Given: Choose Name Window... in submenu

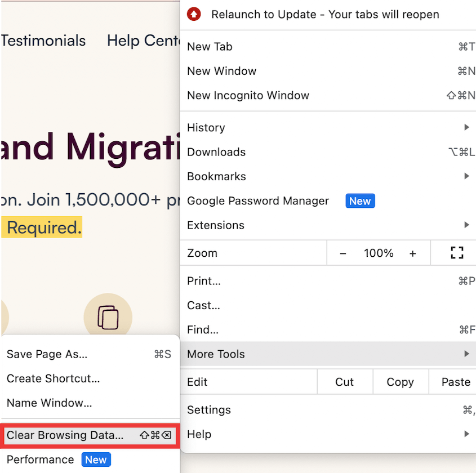Looking at the screenshot, I should pyautogui.click(x=90, y=403).
